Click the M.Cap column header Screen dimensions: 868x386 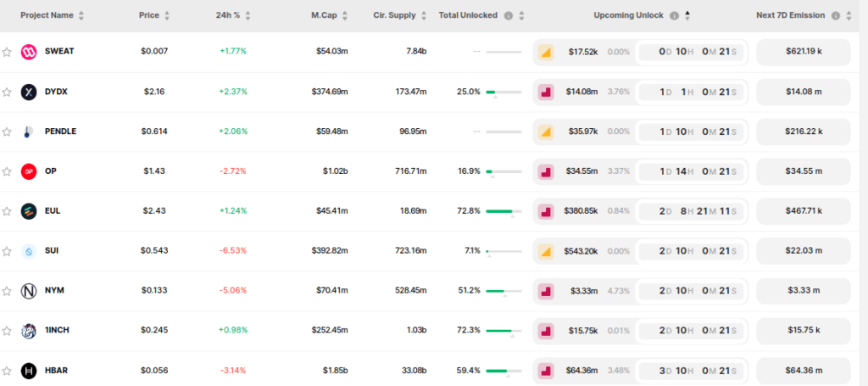(325, 15)
